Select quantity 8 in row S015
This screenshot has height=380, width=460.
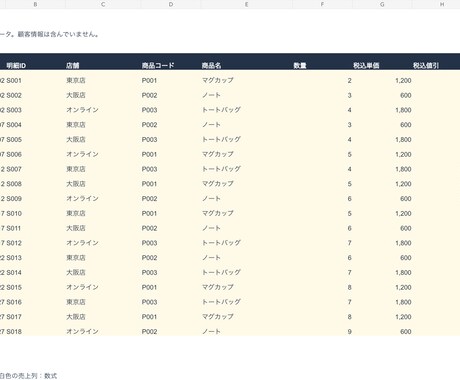point(349,287)
